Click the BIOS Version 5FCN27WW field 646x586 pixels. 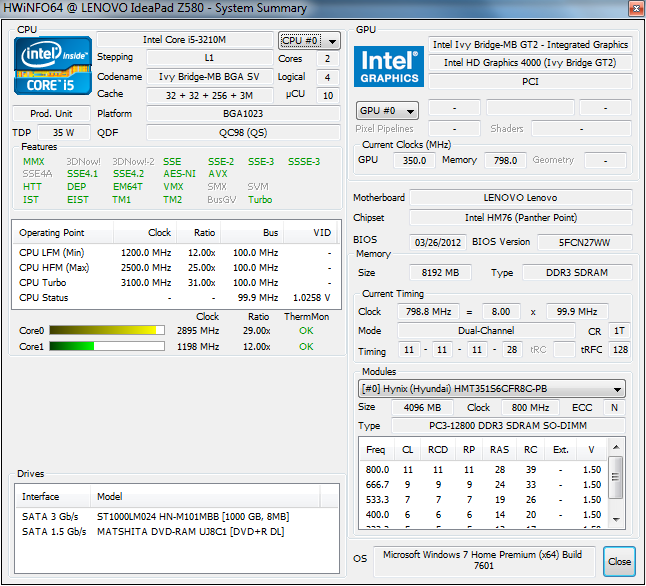point(585,242)
